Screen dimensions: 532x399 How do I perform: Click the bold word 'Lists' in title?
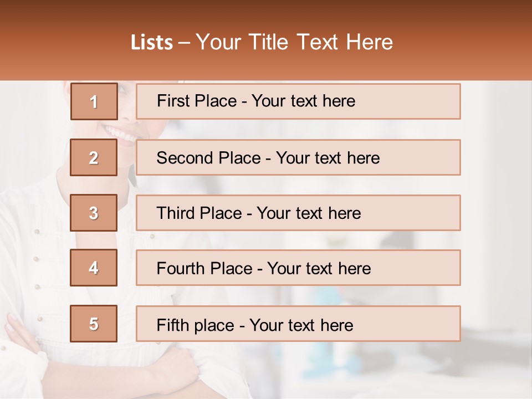(x=152, y=43)
